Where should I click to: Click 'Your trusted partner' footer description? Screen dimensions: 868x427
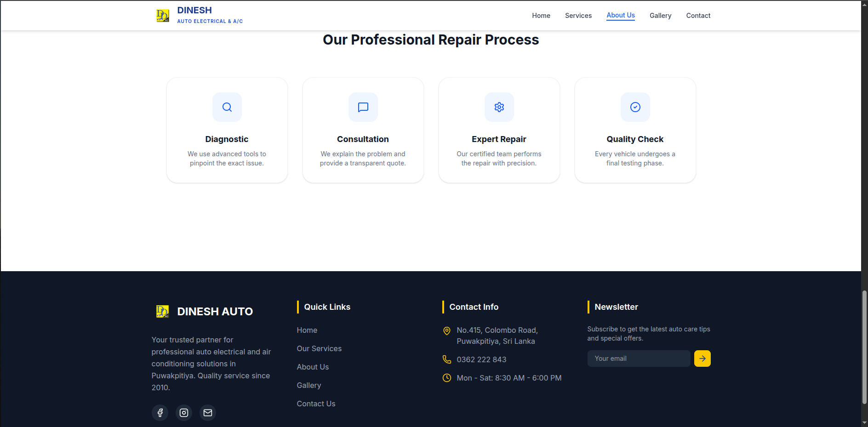click(211, 364)
